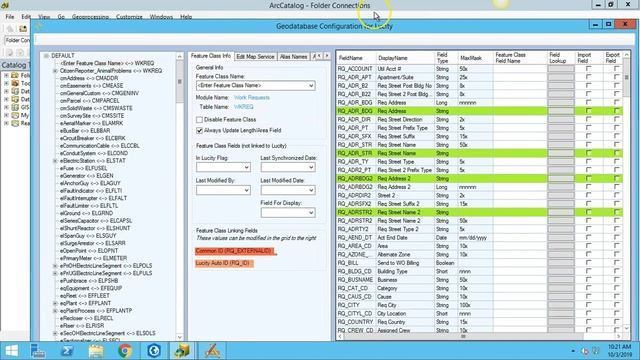Image resolution: width=640 pixels, height=360 pixels.
Task: Click the ArcCatalog application icon in title bar
Action: tap(5, 5)
